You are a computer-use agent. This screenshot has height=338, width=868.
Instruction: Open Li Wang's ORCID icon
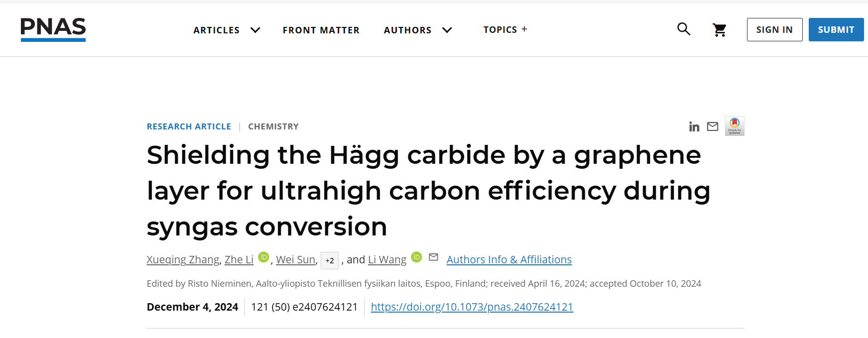click(417, 257)
